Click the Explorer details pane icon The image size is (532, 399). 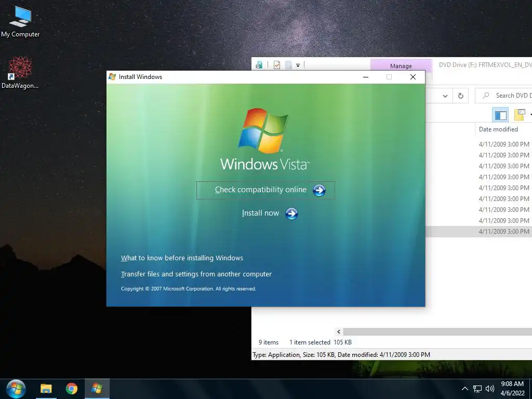pyautogui.click(x=520, y=115)
